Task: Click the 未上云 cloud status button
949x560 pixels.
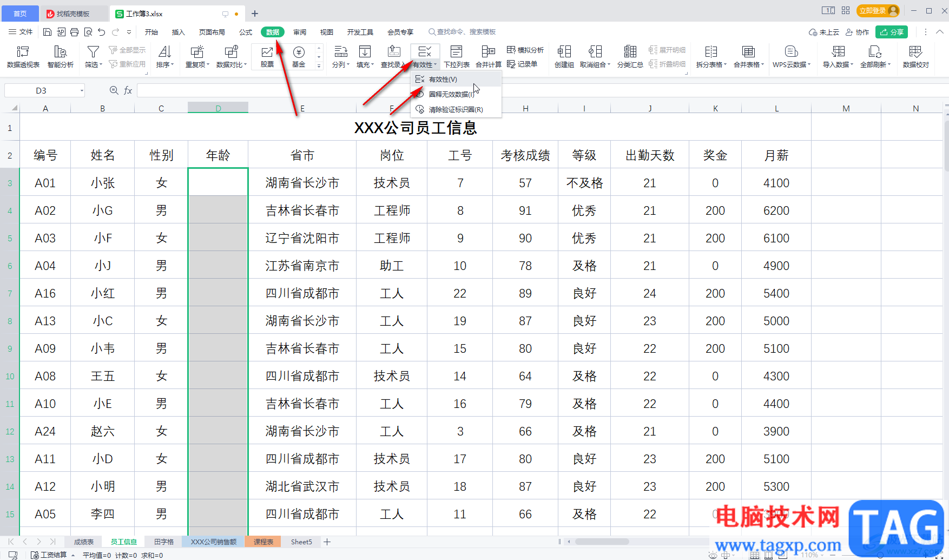Action: tap(824, 32)
